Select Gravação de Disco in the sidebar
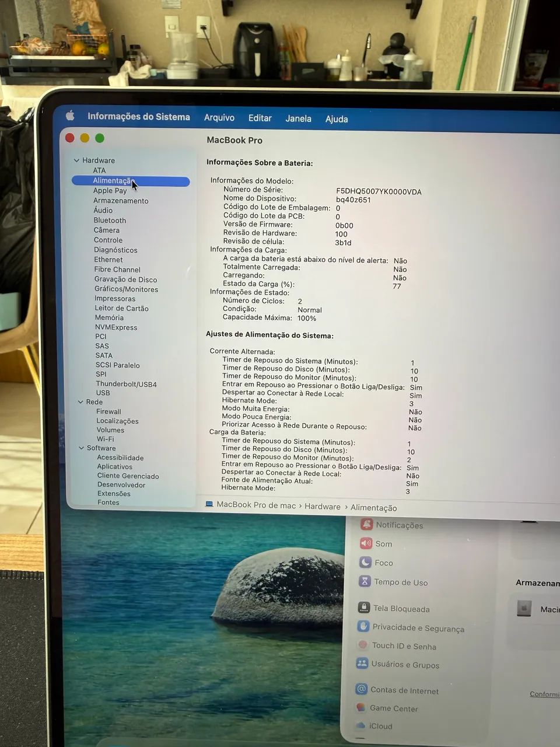 tap(126, 280)
